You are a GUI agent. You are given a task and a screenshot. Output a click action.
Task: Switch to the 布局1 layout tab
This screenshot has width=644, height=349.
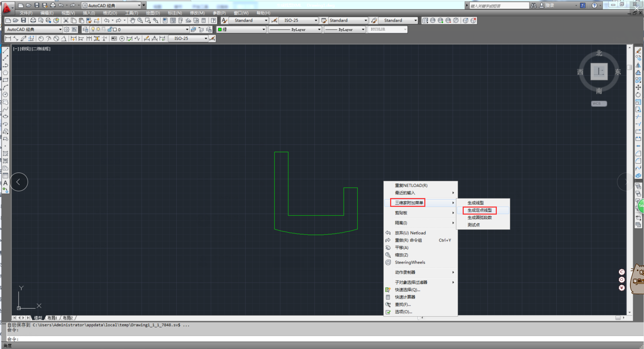click(52, 318)
